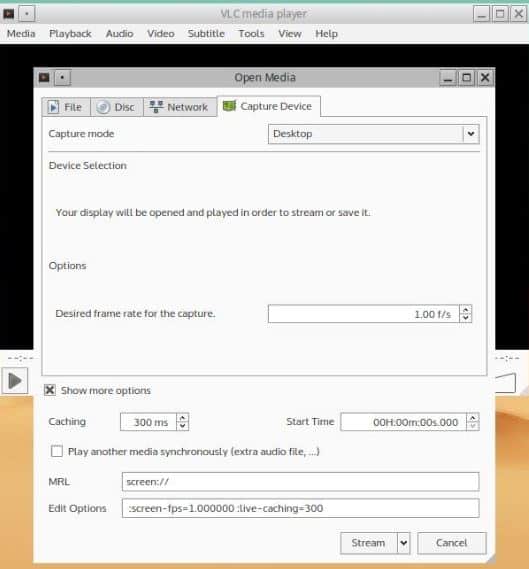
Task: Close the Open Media dialog
Action: (485, 78)
